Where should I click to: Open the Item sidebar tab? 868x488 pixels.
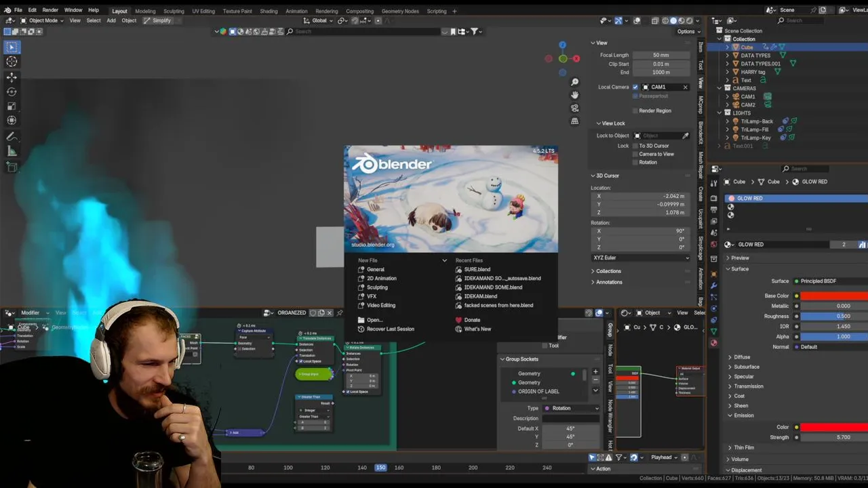701,47
